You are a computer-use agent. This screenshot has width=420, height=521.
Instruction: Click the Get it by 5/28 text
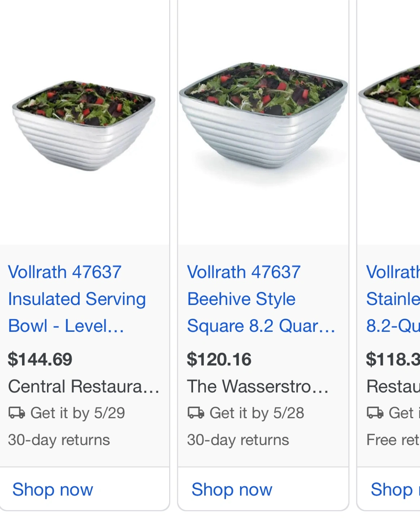[257, 413]
